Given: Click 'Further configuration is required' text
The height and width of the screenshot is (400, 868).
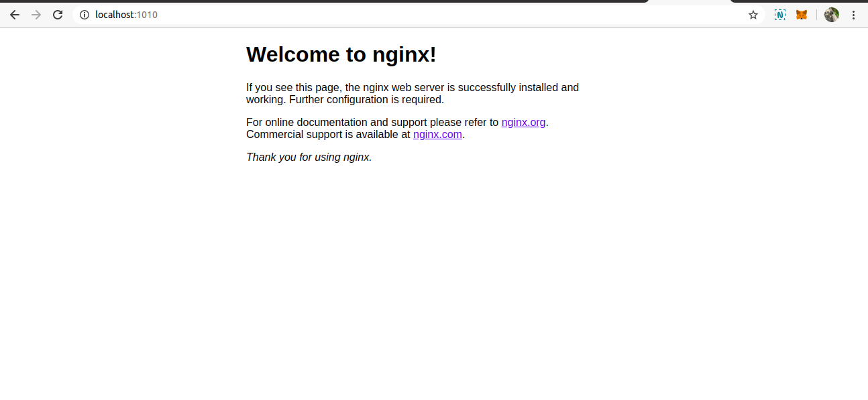Looking at the screenshot, I should point(366,99).
